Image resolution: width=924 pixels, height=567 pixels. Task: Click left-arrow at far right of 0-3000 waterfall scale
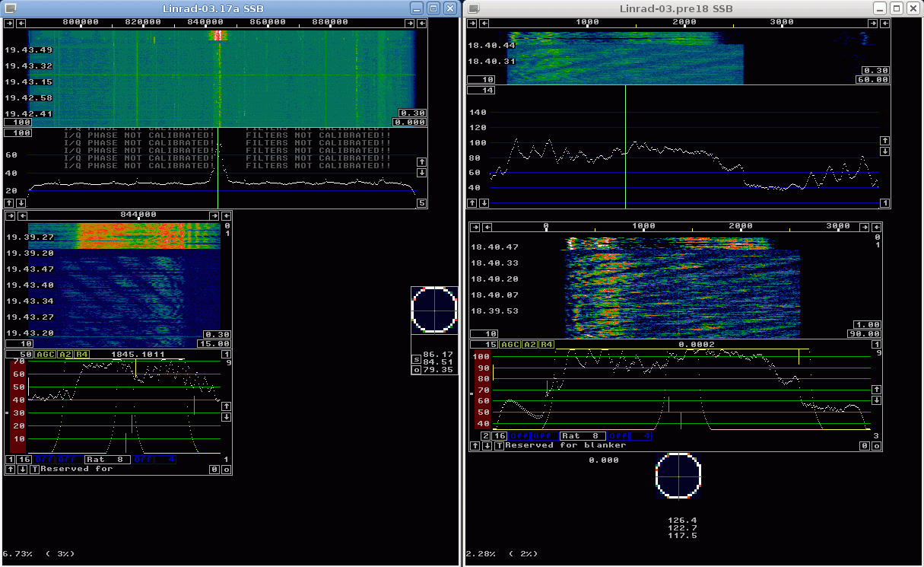click(878, 227)
